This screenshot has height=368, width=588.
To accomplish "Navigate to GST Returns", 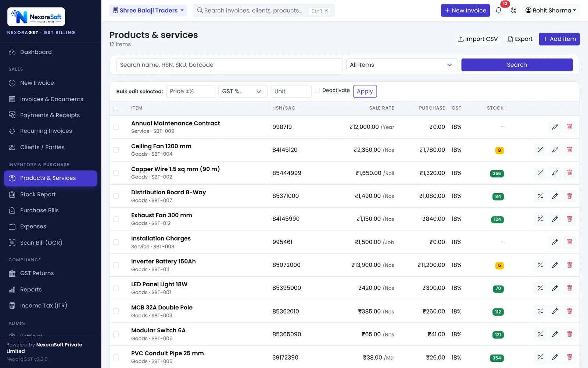I will pyautogui.click(x=50, y=273).
